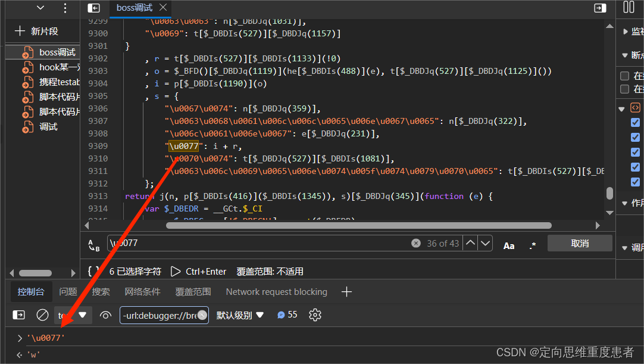Open the 默认级别 log level dropdown
The height and width of the screenshot is (364, 644).
click(240, 315)
